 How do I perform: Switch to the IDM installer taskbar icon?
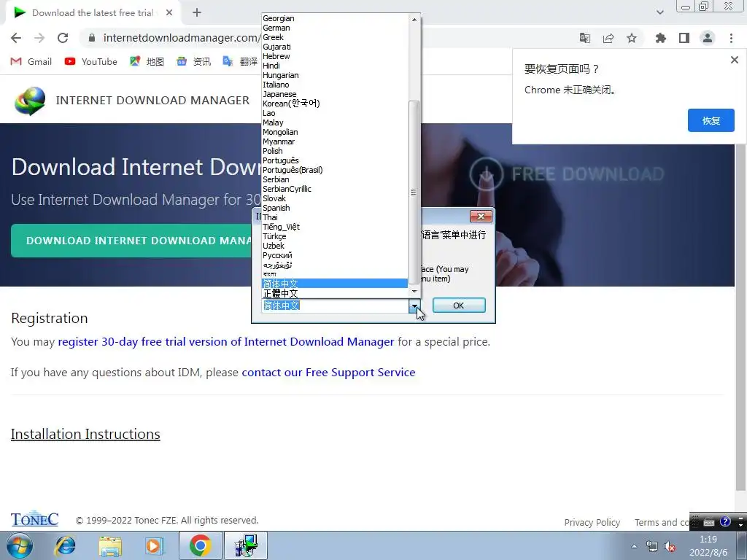pos(246,545)
